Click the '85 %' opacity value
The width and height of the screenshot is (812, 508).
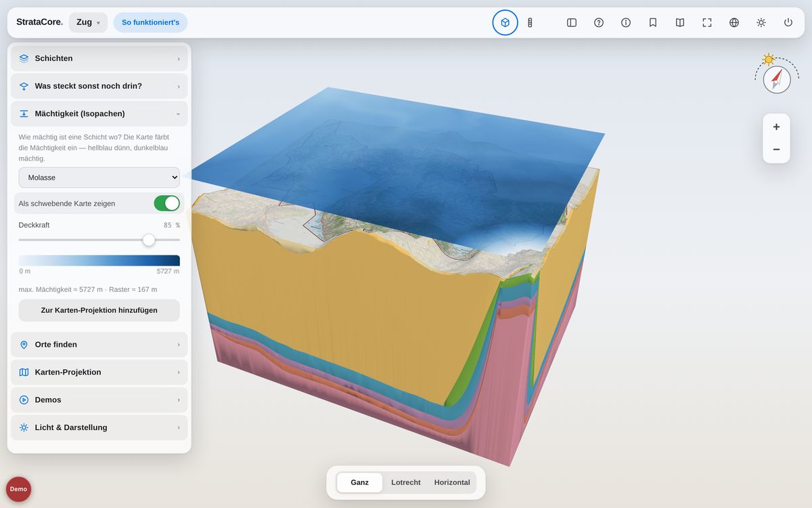pyautogui.click(x=172, y=225)
